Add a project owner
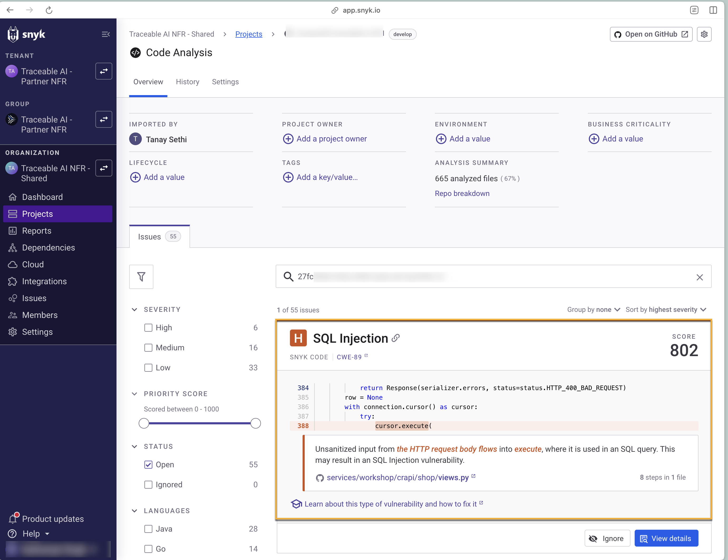The image size is (728, 560). [325, 139]
